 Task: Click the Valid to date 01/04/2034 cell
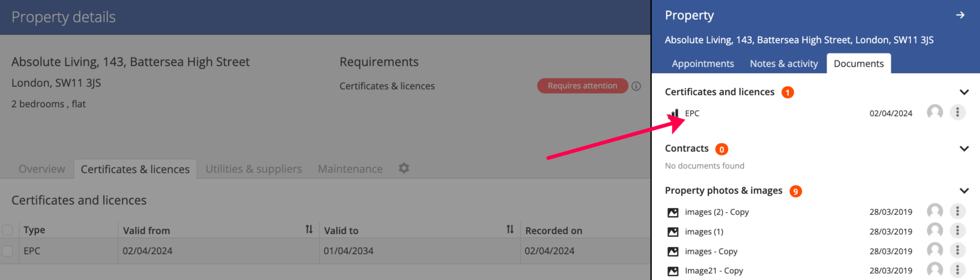pyautogui.click(x=348, y=251)
